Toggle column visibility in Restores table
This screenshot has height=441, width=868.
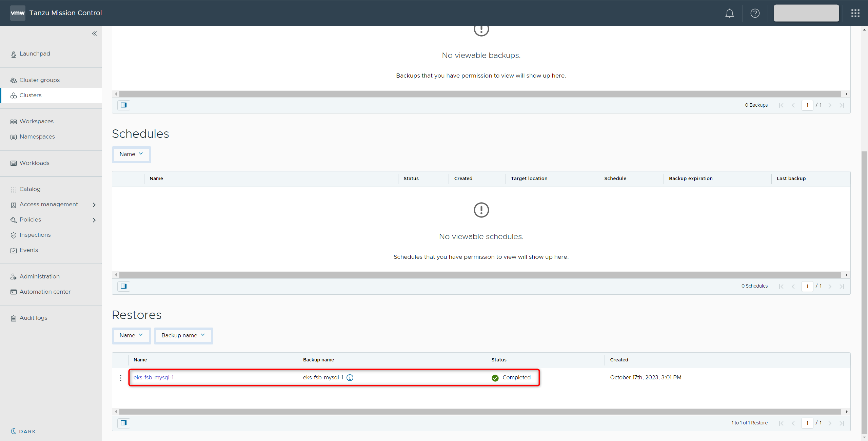click(124, 423)
